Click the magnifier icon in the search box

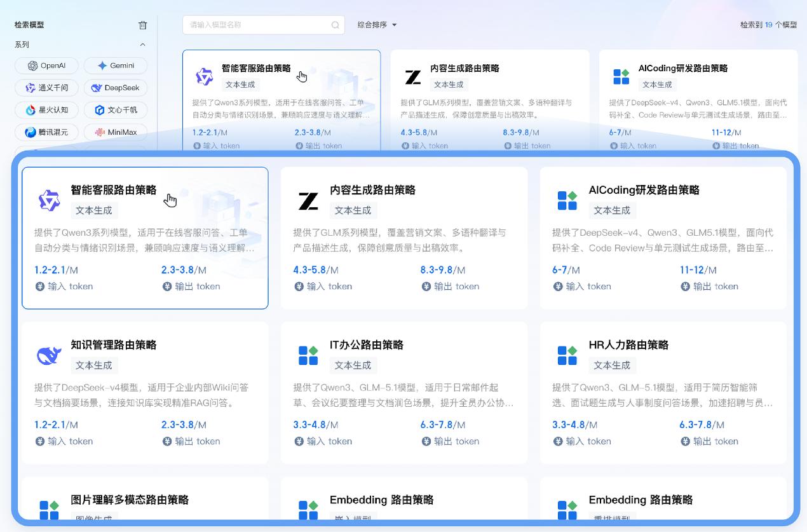[x=335, y=25]
